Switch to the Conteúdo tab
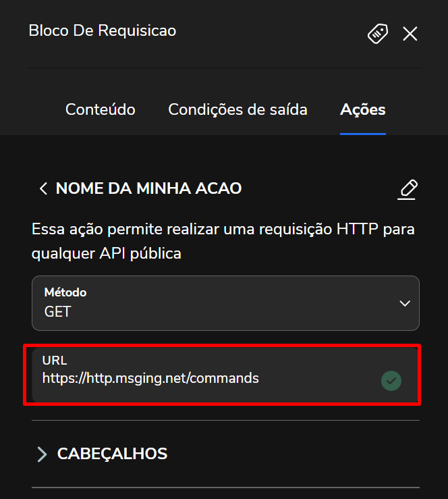Screen dimensions: 448x499 [x=101, y=109]
